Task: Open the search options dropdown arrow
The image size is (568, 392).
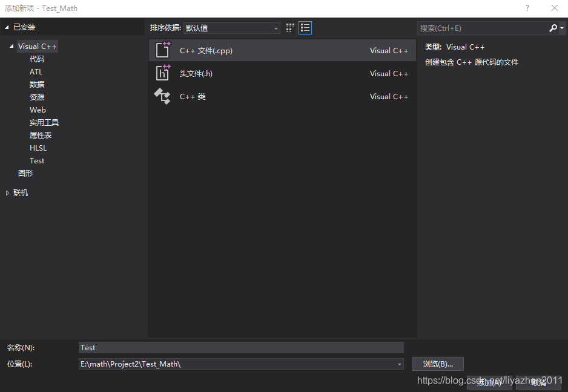Action: click(x=562, y=28)
